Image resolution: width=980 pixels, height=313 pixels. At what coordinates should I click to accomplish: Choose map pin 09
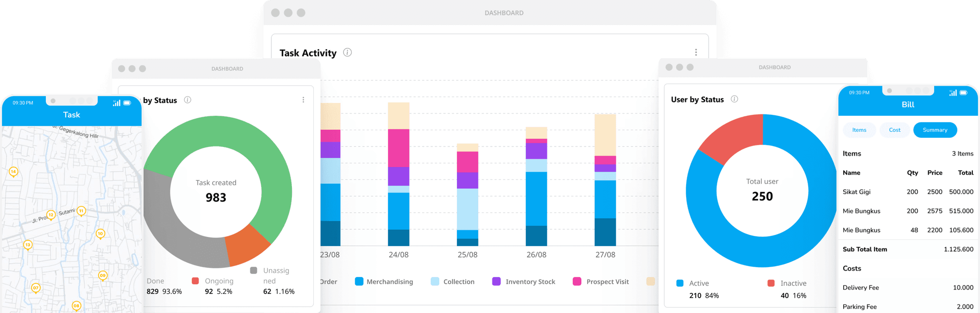pyautogui.click(x=102, y=275)
